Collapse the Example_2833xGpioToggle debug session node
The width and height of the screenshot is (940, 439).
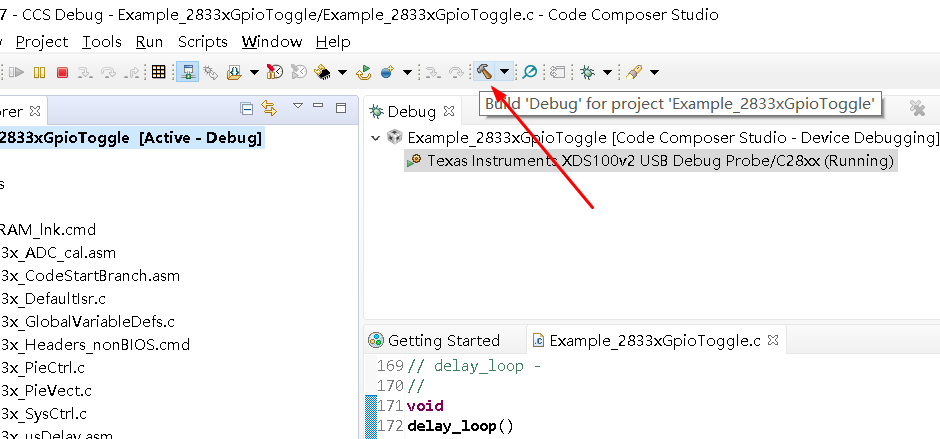(x=376, y=138)
